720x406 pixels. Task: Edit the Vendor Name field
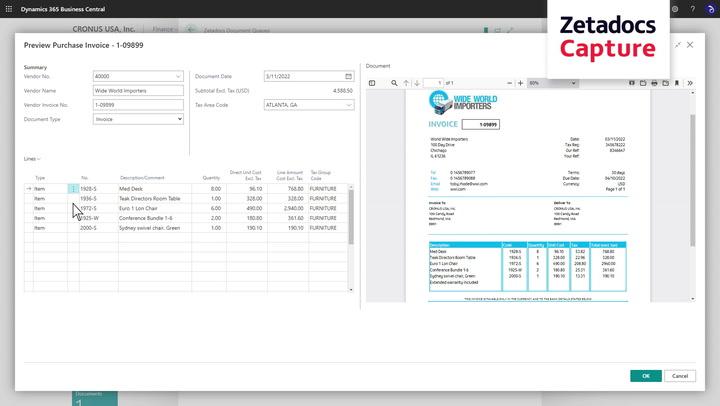[138, 90]
